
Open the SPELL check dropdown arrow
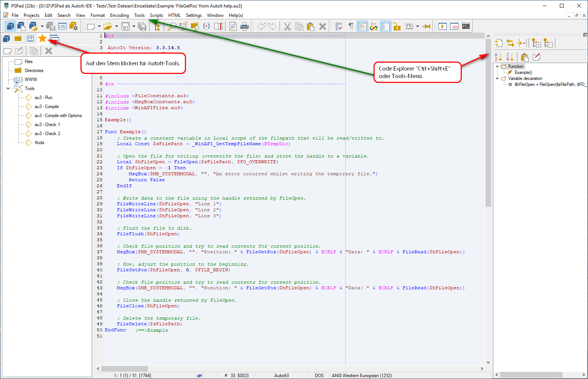[417, 26]
